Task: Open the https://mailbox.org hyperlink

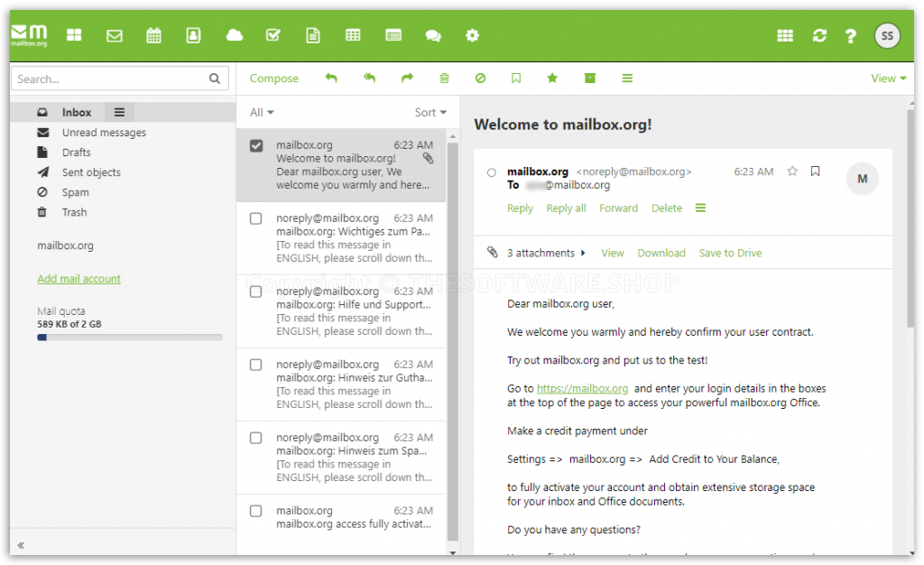Action: click(582, 388)
